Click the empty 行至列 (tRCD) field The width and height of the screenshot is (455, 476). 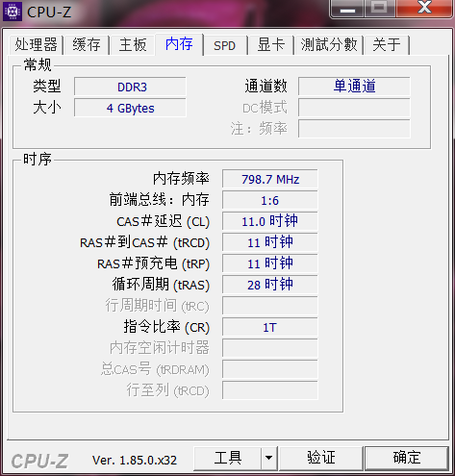pyautogui.click(x=270, y=390)
